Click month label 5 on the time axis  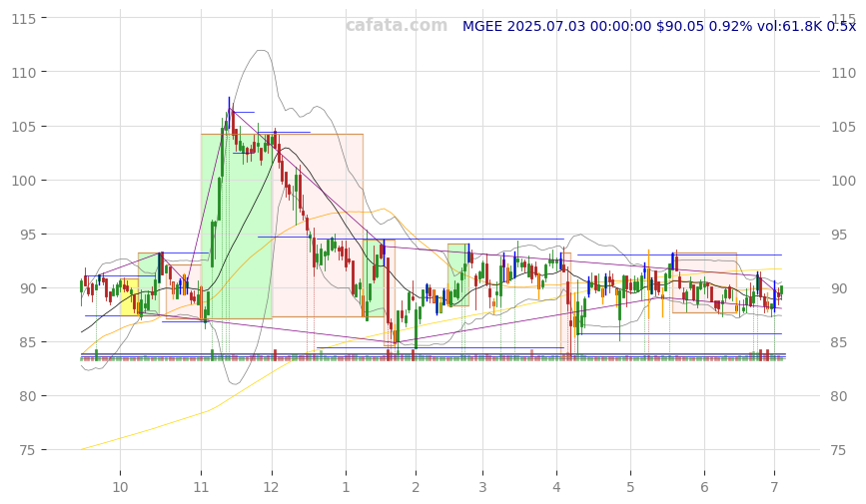click(630, 487)
